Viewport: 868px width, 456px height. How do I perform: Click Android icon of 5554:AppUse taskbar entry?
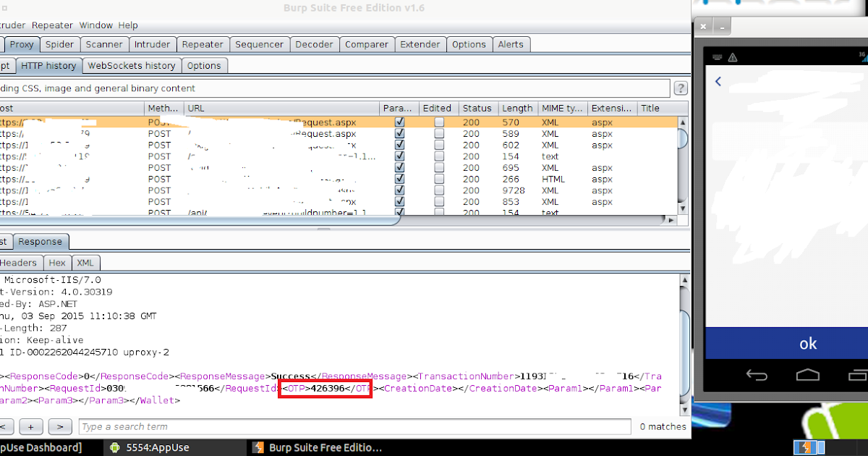coord(114,447)
